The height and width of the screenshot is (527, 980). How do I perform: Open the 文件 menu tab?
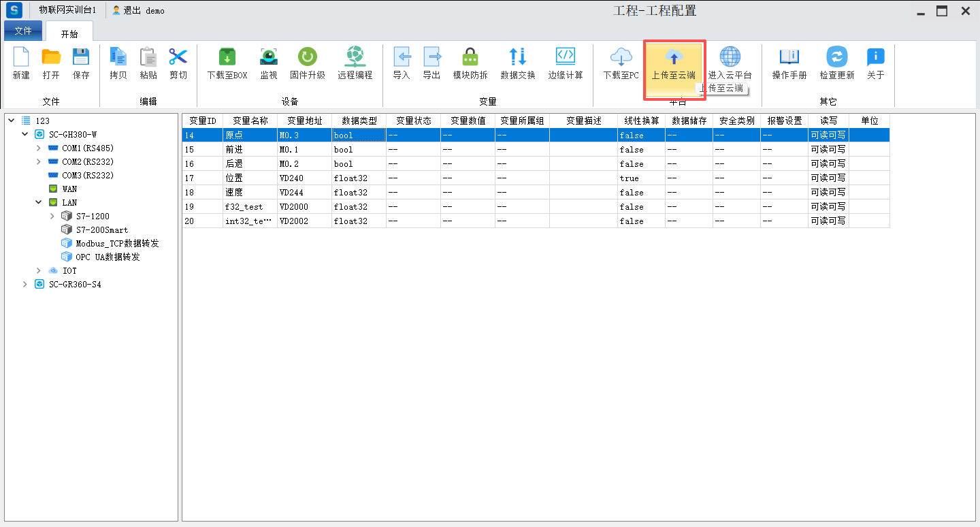pyautogui.click(x=23, y=31)
